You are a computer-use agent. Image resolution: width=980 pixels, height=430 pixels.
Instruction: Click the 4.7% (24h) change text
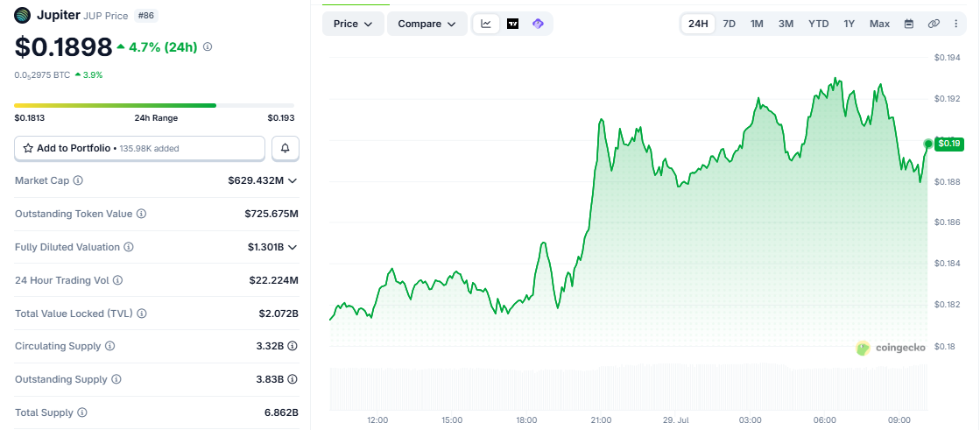(163, 47)
